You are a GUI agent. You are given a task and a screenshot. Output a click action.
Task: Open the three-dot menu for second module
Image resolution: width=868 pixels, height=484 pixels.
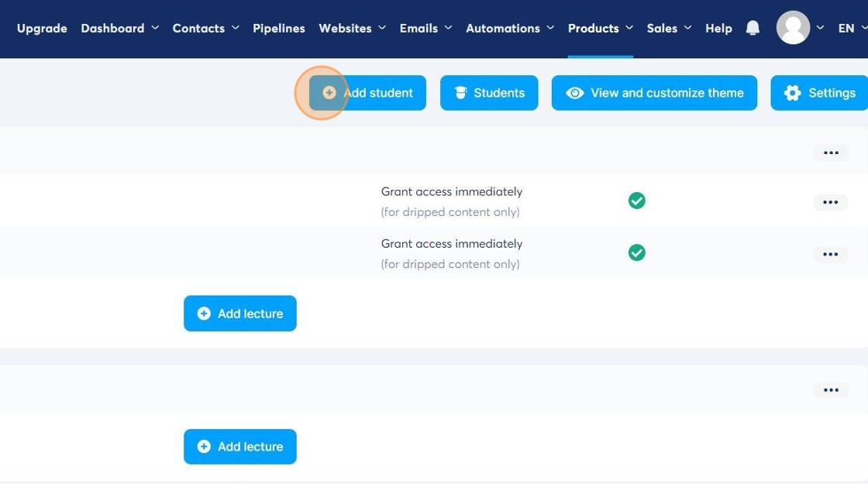point(831,390)
